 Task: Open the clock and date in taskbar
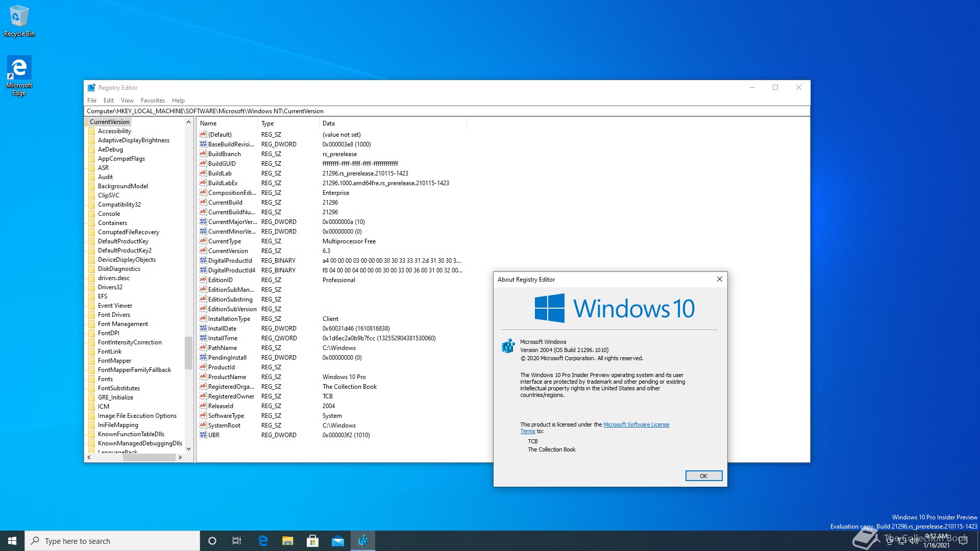point(937,541)
